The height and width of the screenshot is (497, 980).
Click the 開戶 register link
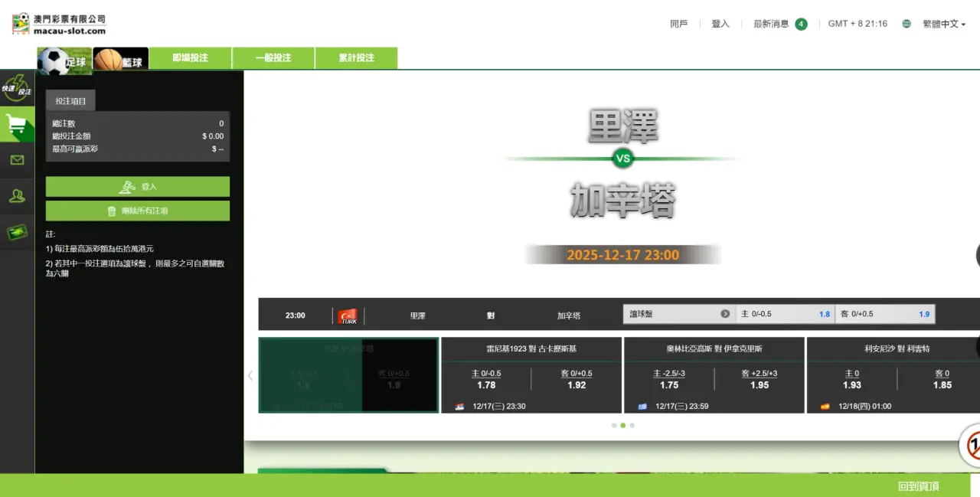coord(679,24)
